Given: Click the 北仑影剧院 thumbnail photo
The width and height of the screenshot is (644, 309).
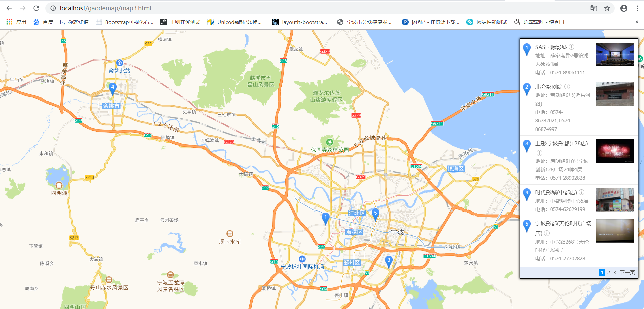Looking at the screenshot, I should pos(615,94).
